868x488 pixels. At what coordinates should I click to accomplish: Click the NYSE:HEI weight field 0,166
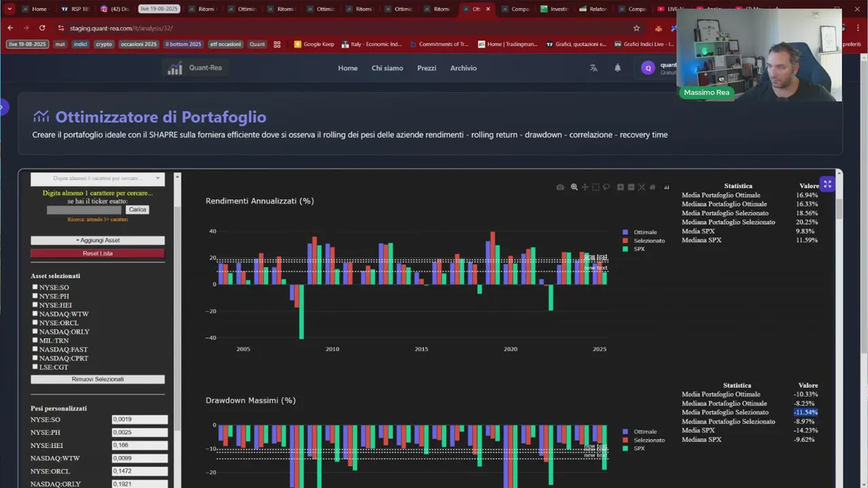pos(140,445)
